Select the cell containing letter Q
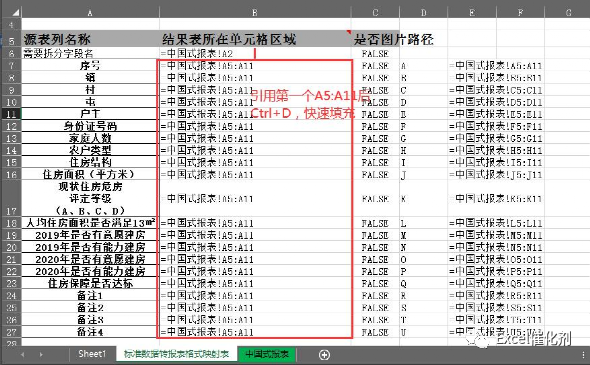Image resolution: width=590 pixels, height=365 pixels. coord(424,283)
